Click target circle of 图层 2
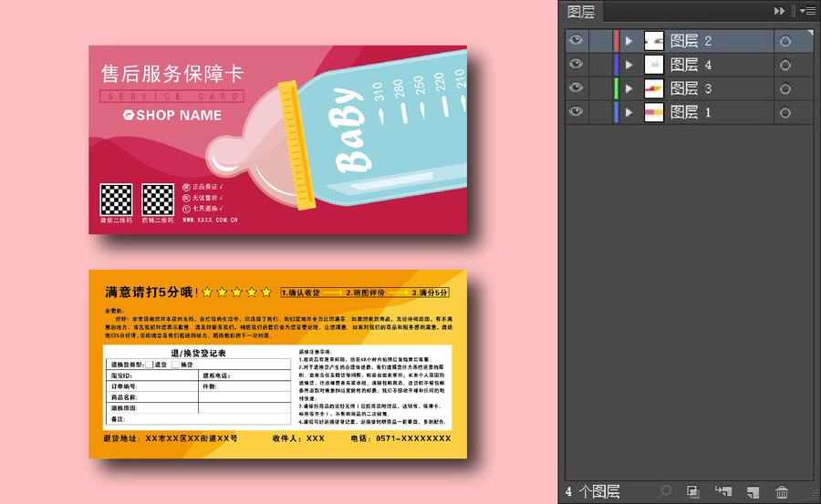This screenshot has width=821, height=504. click(785, 41)
